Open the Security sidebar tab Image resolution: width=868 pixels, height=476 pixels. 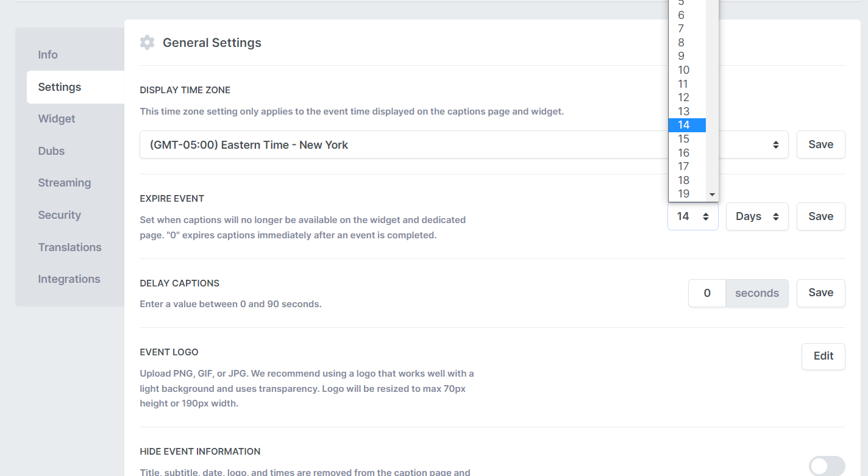tap(59, 215)
